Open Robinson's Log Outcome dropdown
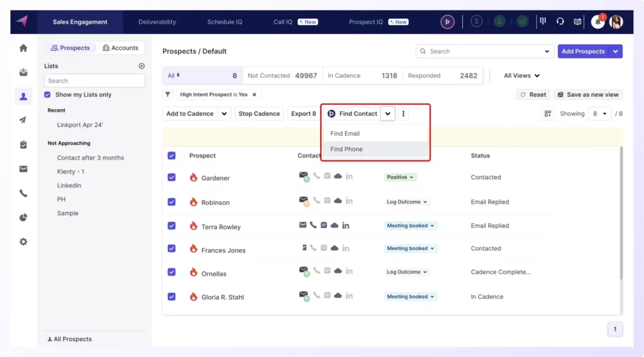Screen dimensions: 644x357 pyautogui.click(x=407, y=202)
